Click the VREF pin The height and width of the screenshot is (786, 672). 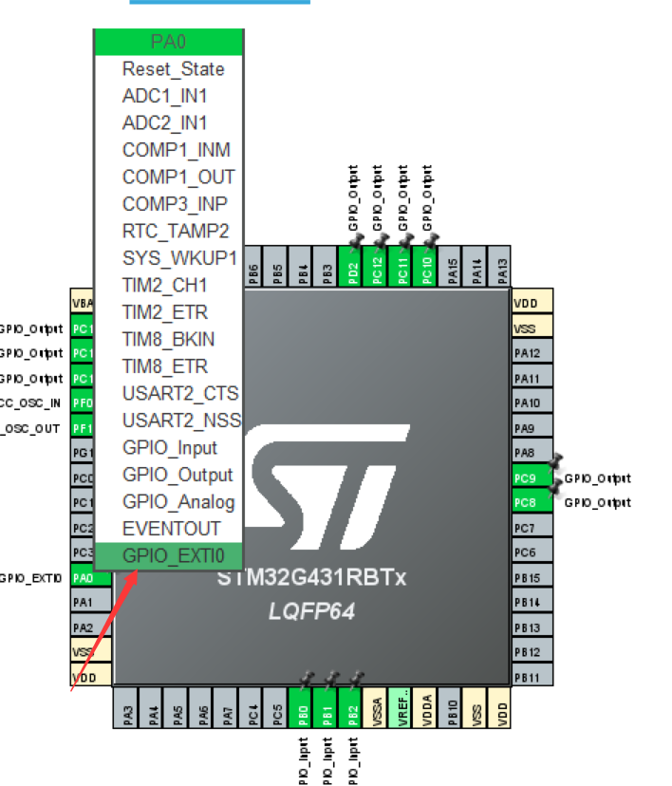pyautogui.click(x=400, y=707)
